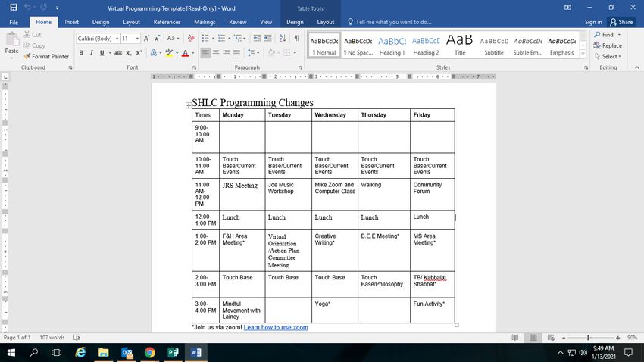Open the font name dropdown
Screen dimensions: 644x362
coord(117,38)
